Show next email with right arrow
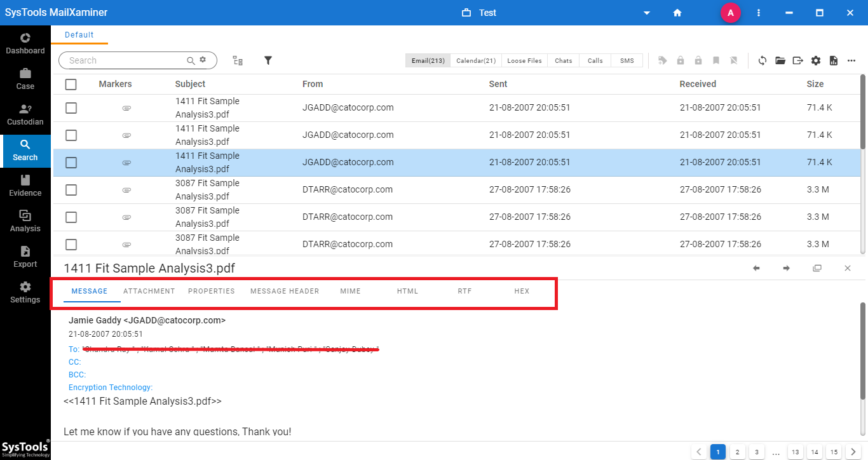868x460 pixels. point(787,268)
